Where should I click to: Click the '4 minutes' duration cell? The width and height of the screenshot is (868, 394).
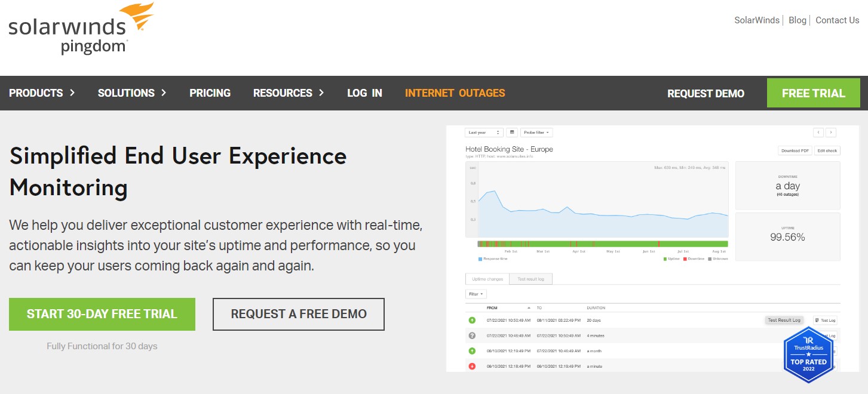click(x=596, y=336)
